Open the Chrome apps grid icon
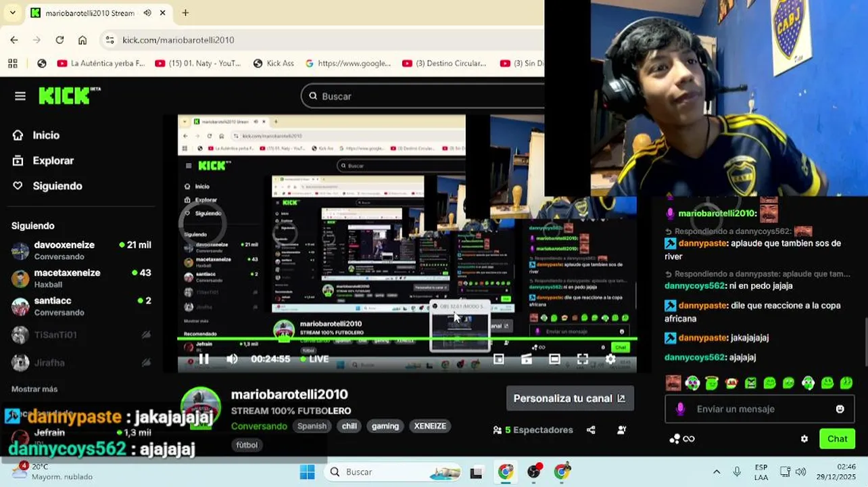This screenshot has height=487, width=868. tap(12, 63)
